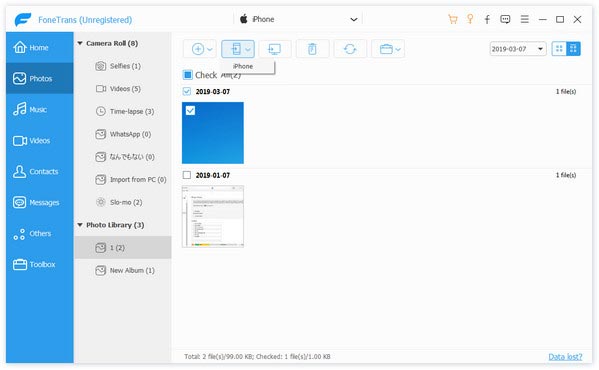Open Messages section
Image resolution: width=599 pixels, height=370 pixels.
[39, 202]
